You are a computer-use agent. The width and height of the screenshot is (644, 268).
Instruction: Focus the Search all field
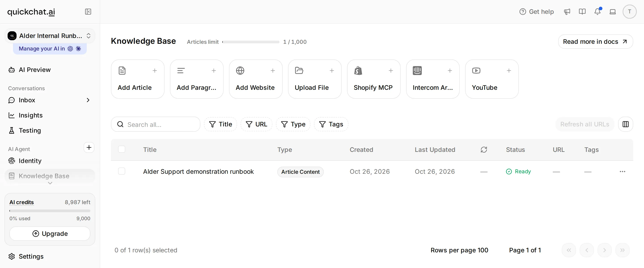(155, 124)
